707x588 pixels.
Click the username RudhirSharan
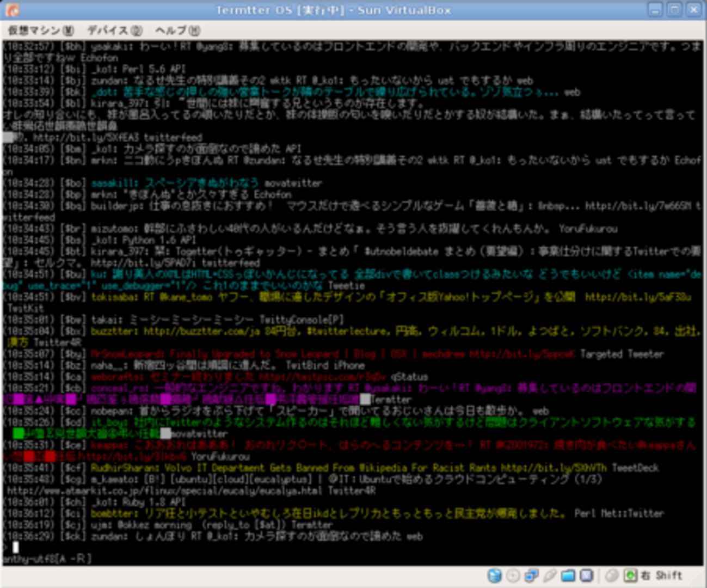(124, 468)
